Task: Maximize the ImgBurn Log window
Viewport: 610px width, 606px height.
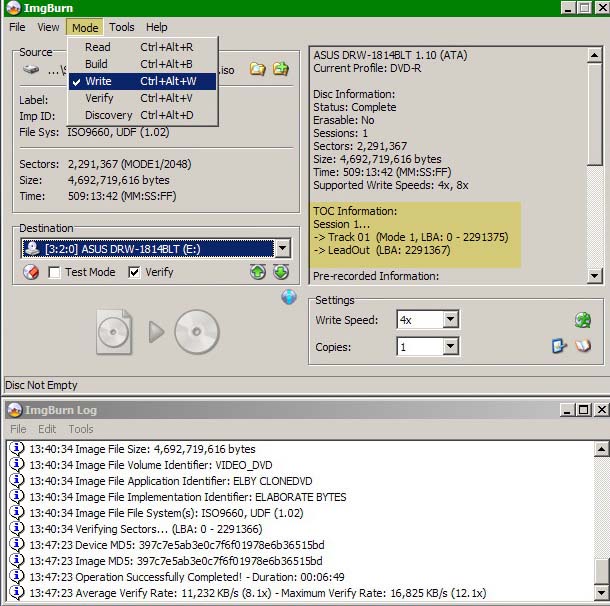Action: point(584,410)
